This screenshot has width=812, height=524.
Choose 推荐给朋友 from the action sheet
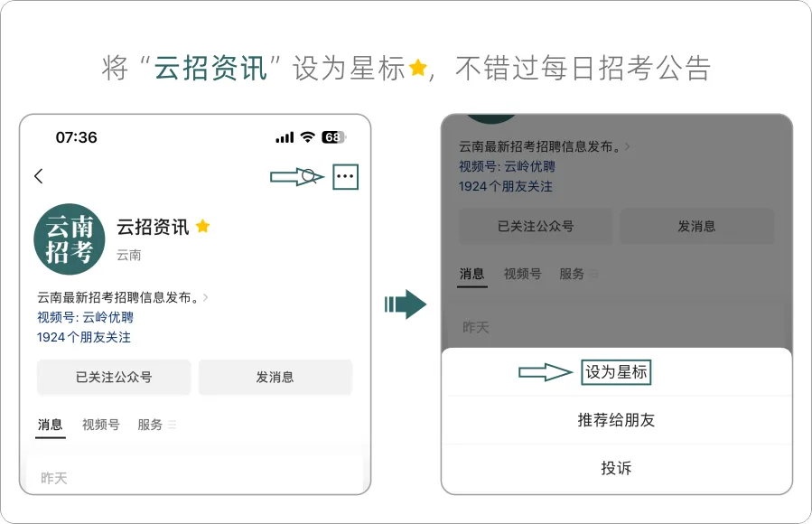tap(616, 420)
